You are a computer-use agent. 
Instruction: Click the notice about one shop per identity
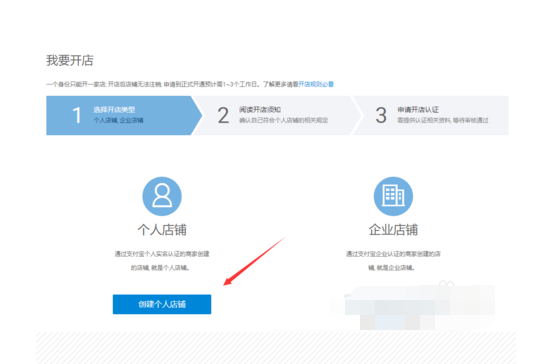coord(172,84)
